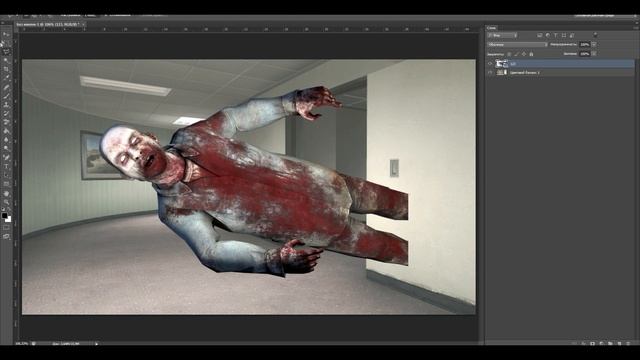Toggle Quick Mask mode in toolbar
This screenshot has height=360, width=640.
click(x=6, y=227)
